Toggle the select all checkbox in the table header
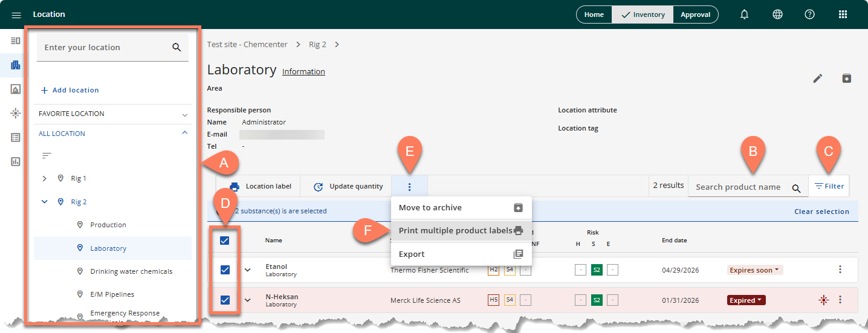The height and width of the screenshot is (333, 868). click(x=225, y=241)
